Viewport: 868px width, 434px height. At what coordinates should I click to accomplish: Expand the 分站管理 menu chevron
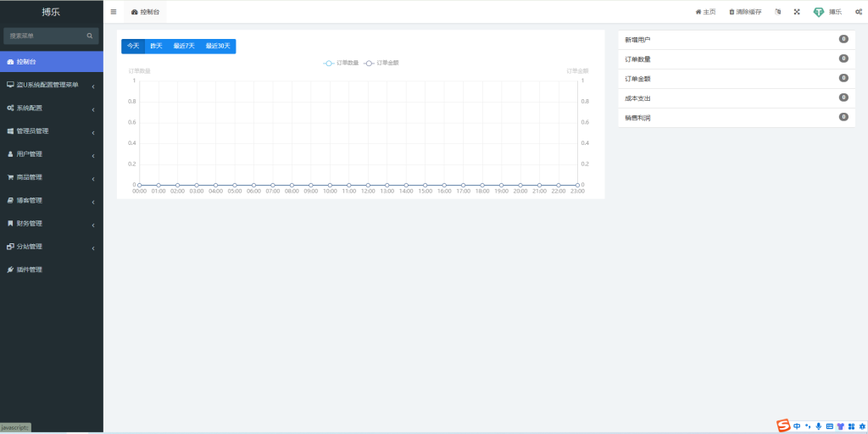93,248
